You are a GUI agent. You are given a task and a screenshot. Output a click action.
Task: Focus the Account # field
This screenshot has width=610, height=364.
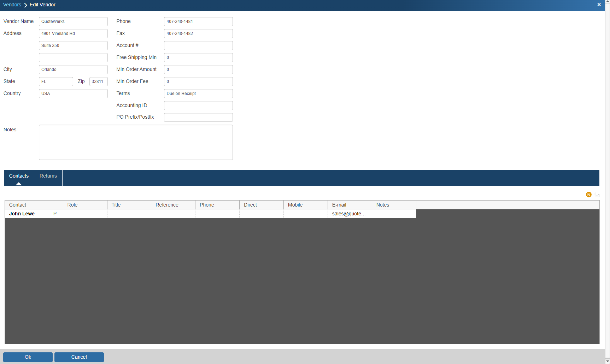point(198,46)
